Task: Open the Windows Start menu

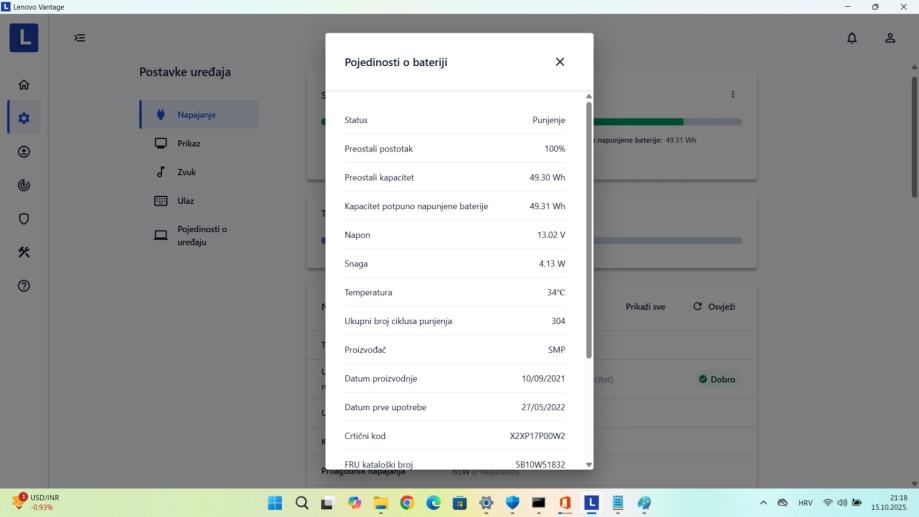Action: (275, 503)
